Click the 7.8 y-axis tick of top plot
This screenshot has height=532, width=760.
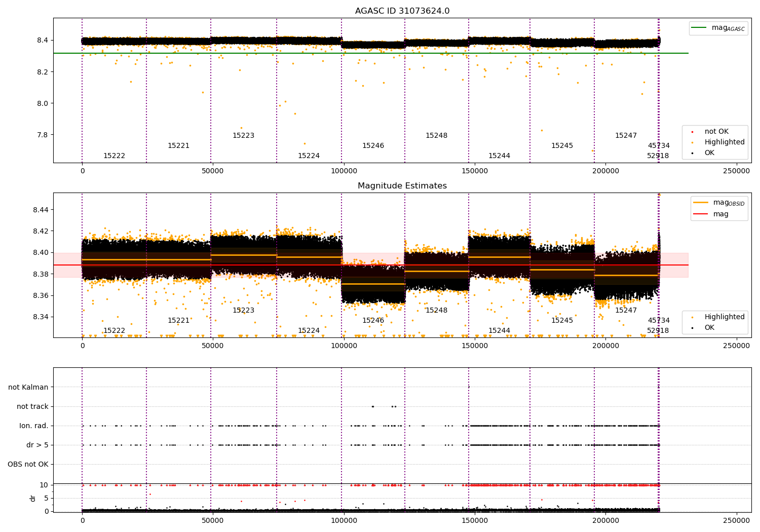[43, 135]
